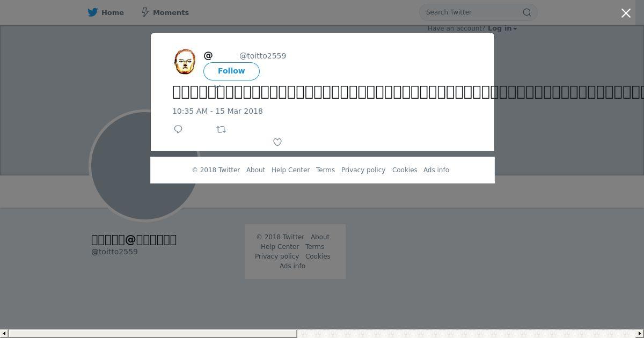The height and width of the screenshot is (338, 644).
Task: Expand the Log in dropdown
Action: click(x=502, y=28)
